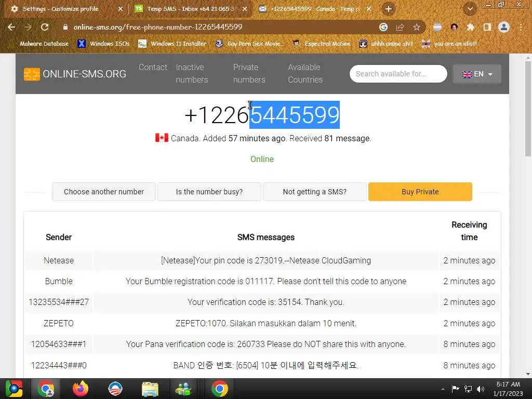Open the Extensions puzzle icon
The width and height of the screenshot is (532, 399).
(470, 27)
